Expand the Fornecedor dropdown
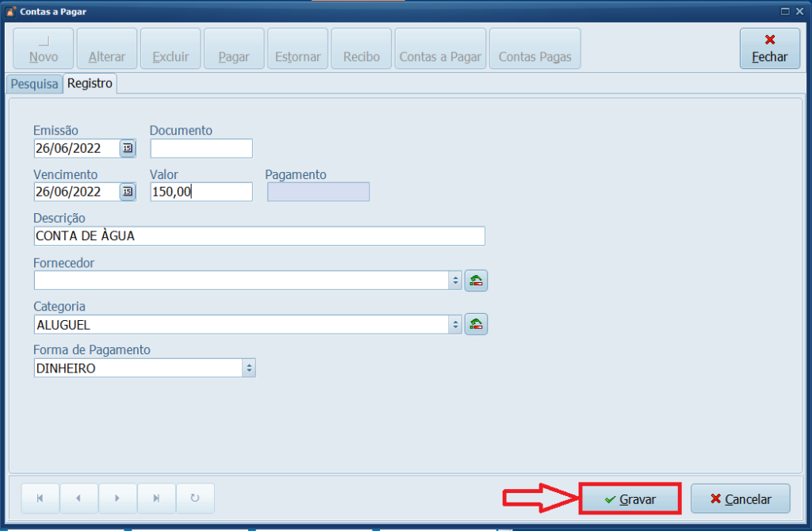Viewport: 812px width, 531px height. click(455, 281)
